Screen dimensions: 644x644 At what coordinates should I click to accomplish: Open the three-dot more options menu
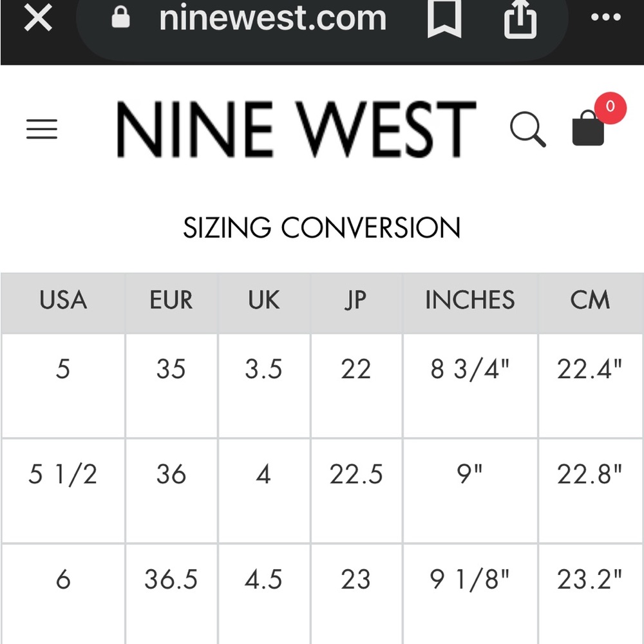pos(606,17)
